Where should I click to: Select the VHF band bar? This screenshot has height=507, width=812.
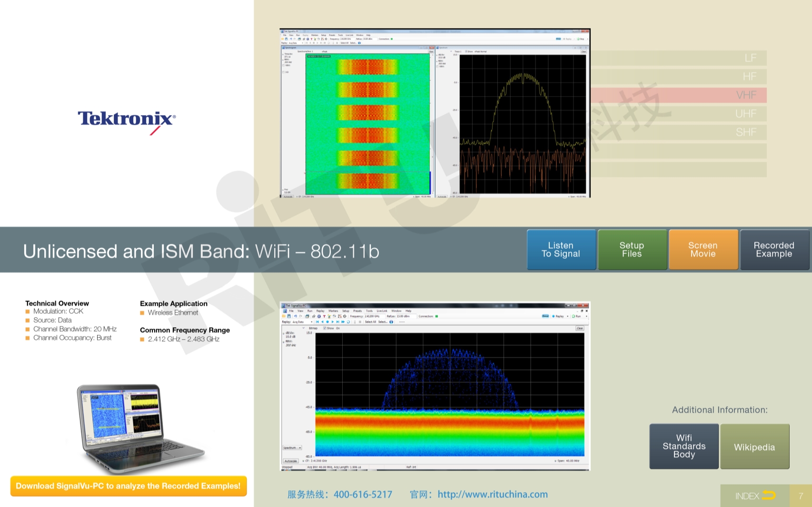pyautogui.click(x=679, y=95)
